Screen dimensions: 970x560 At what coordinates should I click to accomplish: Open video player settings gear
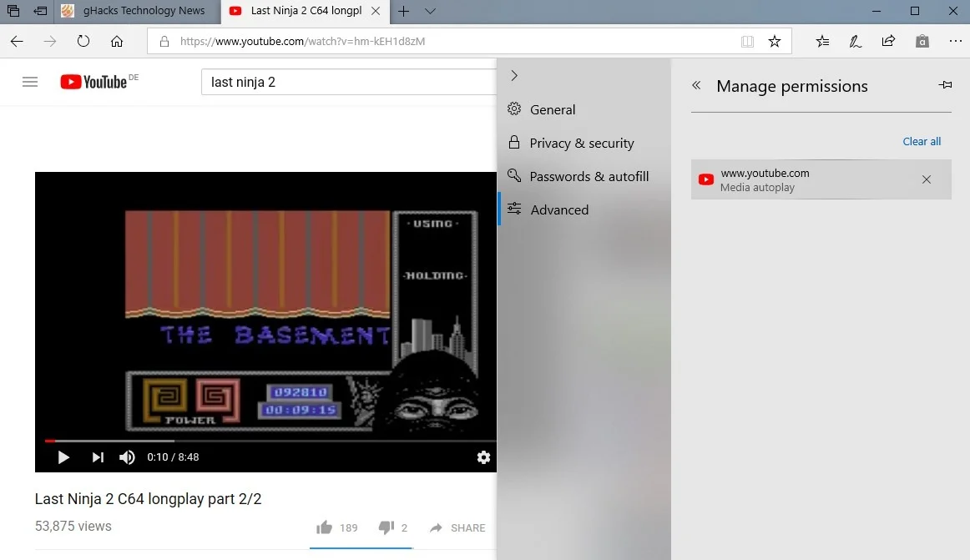coord(484,457)
